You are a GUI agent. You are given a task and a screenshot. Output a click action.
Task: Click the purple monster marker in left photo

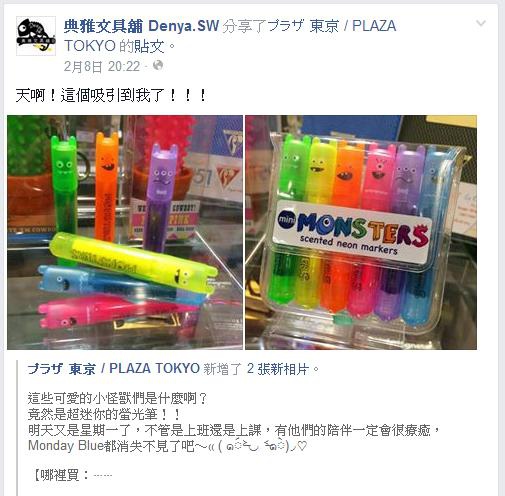tap(160, 198)
